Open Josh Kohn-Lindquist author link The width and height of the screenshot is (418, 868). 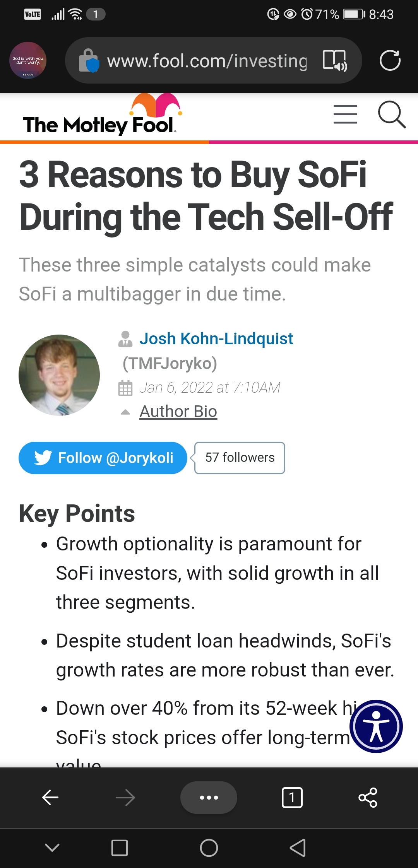216,338
